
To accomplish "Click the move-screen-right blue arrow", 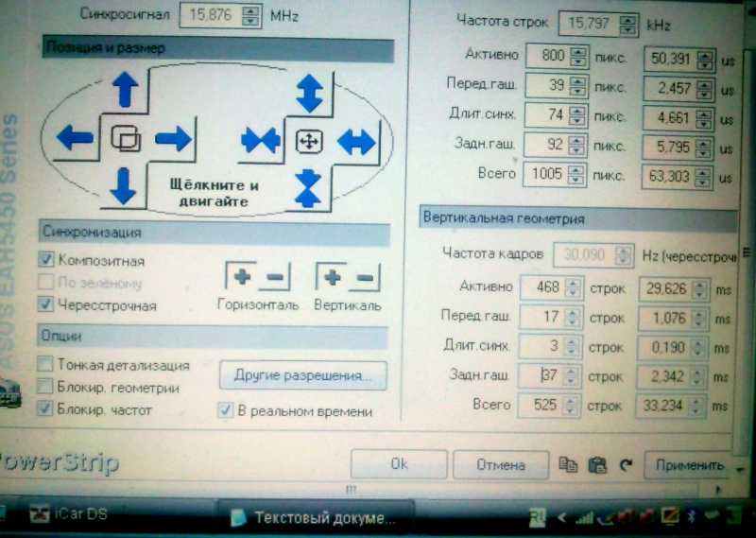I will point(173,140).
